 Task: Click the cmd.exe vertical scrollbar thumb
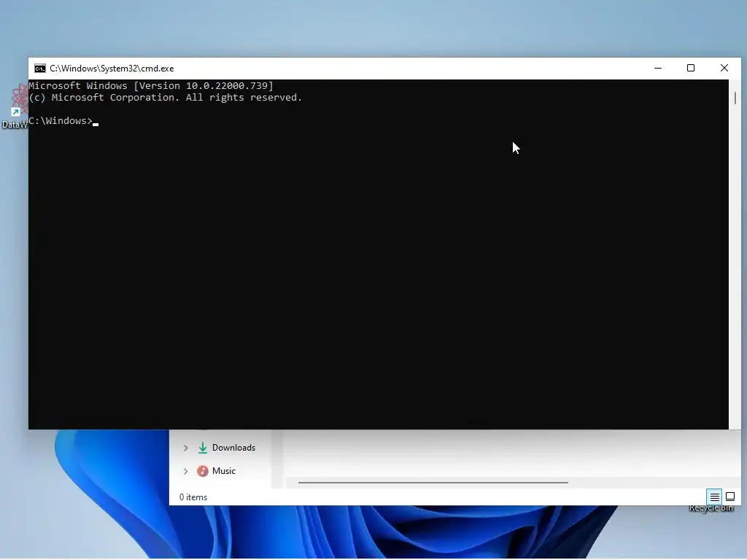735,98
